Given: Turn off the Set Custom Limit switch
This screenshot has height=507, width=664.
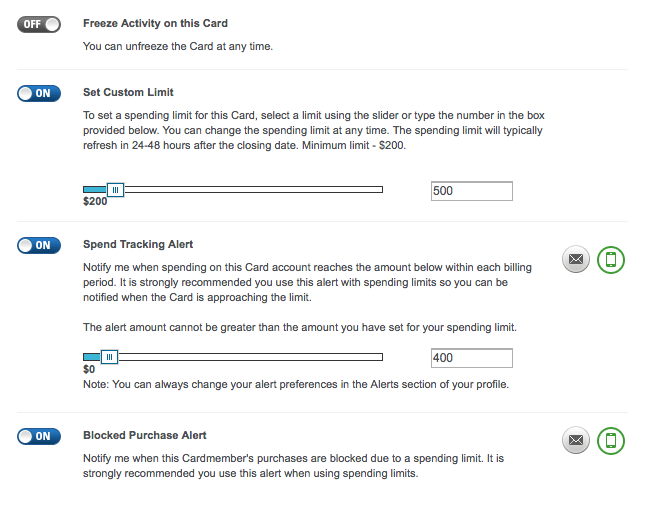Looking at the screenshot, I should tap(39, 93).
